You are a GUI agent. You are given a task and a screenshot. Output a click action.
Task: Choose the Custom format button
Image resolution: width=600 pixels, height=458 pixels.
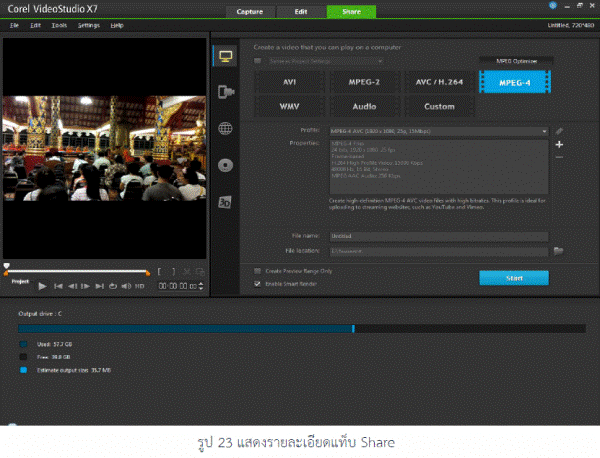click(x=439, y=106)
